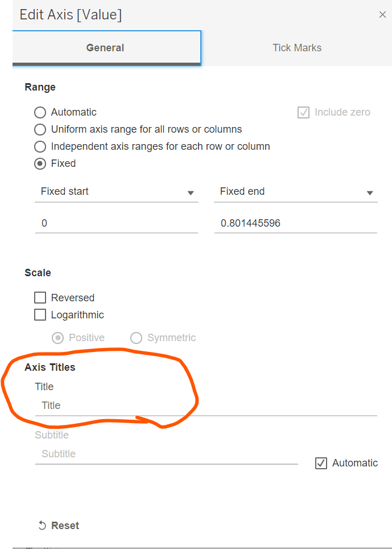Image resolution: width=392 pixels, height=549 pixels.
Task: Select the Automatic range option
Action: (40, 113)
